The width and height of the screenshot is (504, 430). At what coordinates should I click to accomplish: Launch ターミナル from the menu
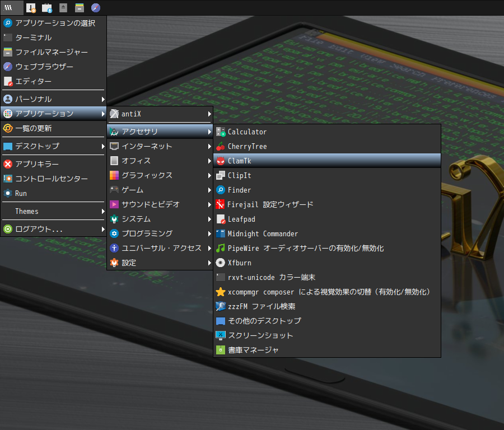coord(53,38)
